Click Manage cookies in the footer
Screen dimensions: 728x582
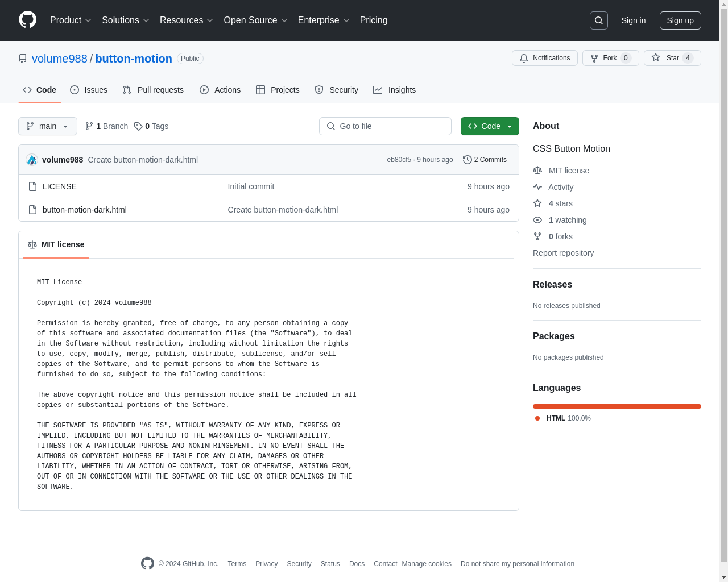pyautogui.click(x=427, y=564)
